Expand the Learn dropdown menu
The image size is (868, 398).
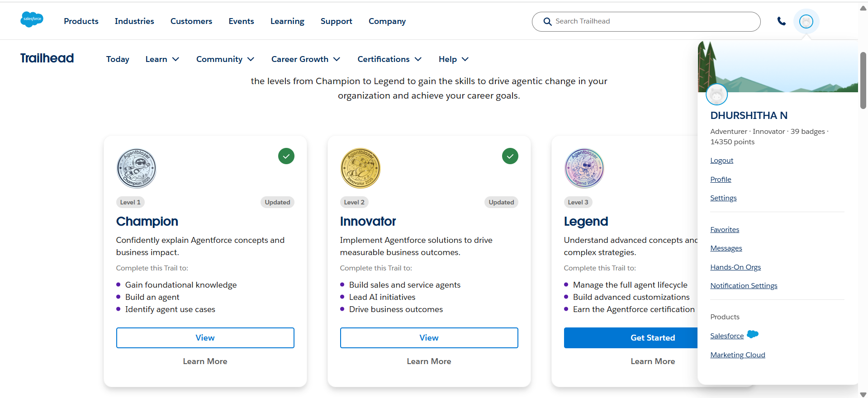(x=162, y=59)
